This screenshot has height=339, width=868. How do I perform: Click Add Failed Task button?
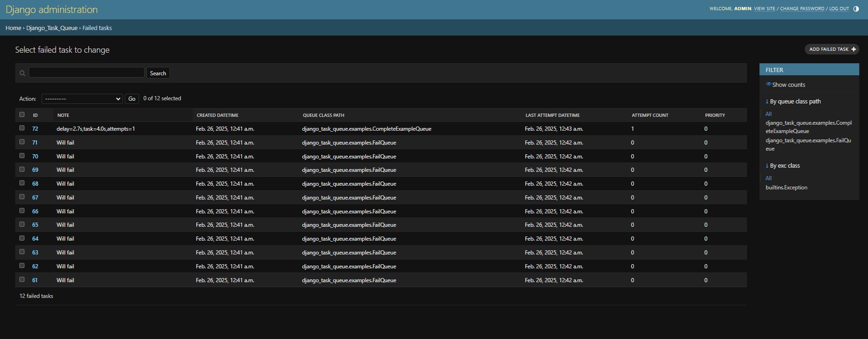tap(832, 49)
